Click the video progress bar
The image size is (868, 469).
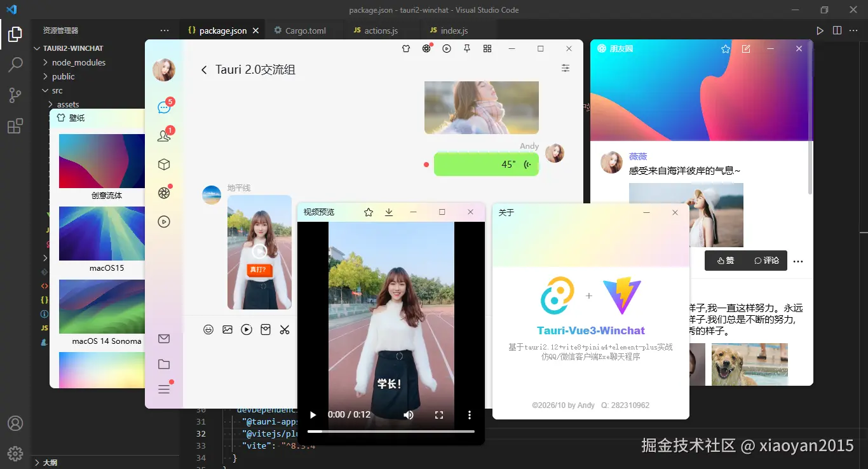click(x=391, y=432)
